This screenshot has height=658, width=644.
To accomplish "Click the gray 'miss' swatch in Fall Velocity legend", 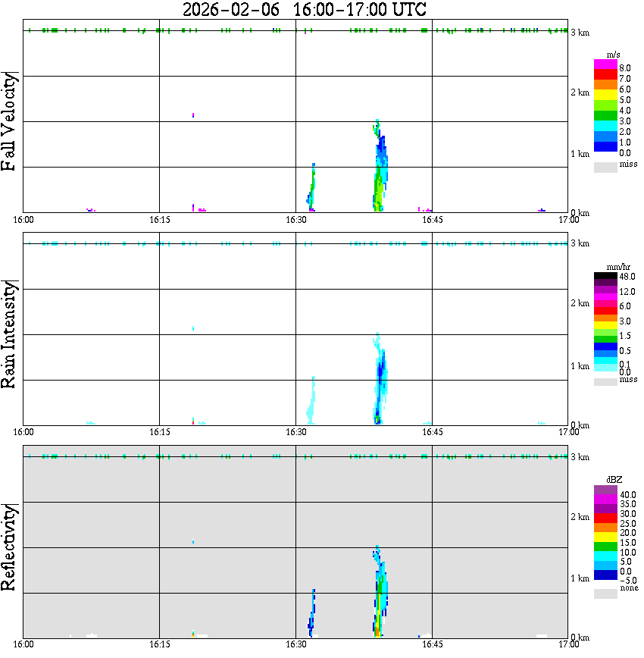I will [x=605, y=167].
